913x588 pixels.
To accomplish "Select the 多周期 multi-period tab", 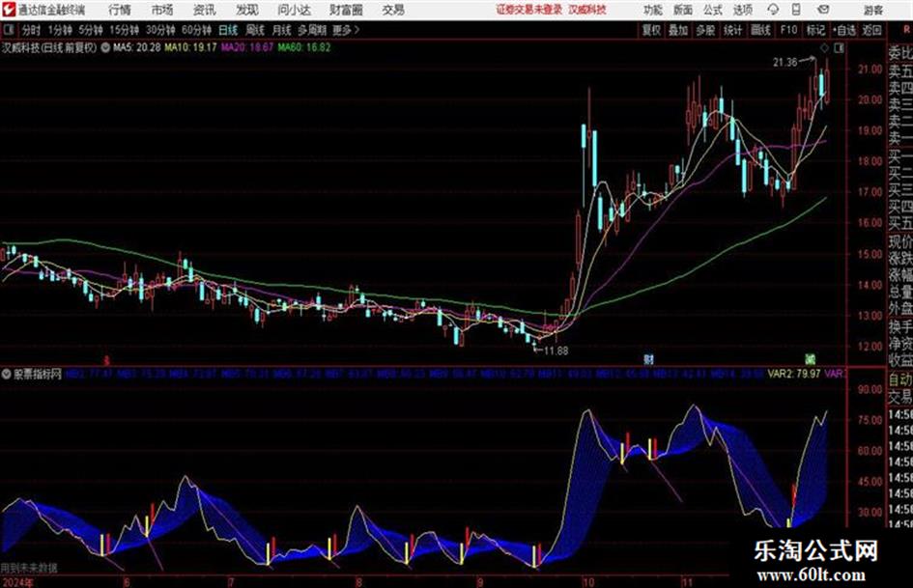I will 312,30.
